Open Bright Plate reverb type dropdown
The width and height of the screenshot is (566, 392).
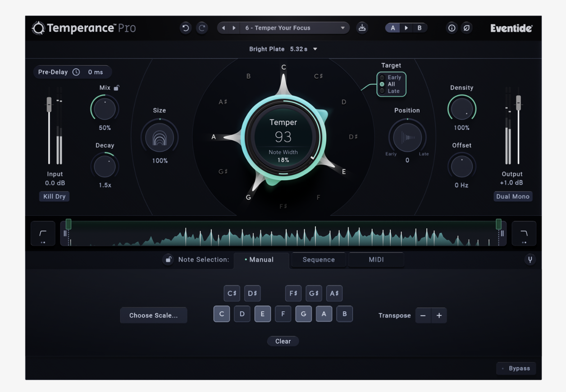283,49
